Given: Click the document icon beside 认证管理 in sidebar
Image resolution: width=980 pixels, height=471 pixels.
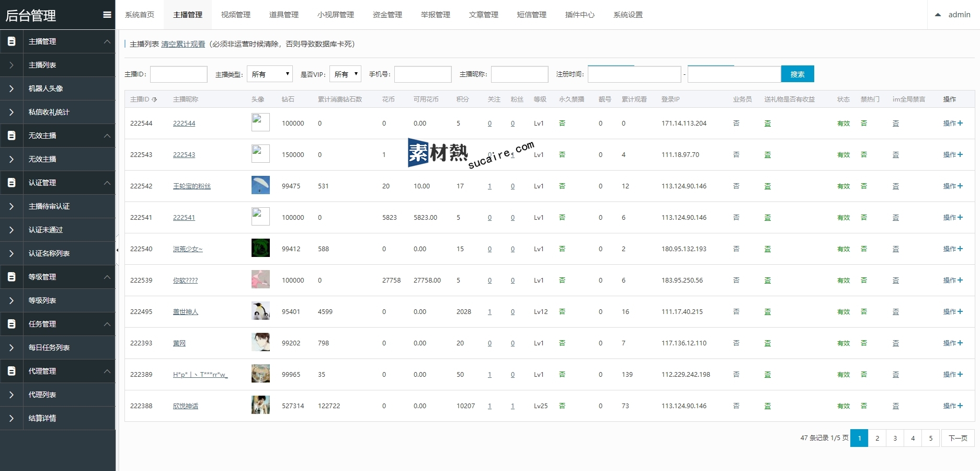Looking at the screenshot, I should click(12, 183).
